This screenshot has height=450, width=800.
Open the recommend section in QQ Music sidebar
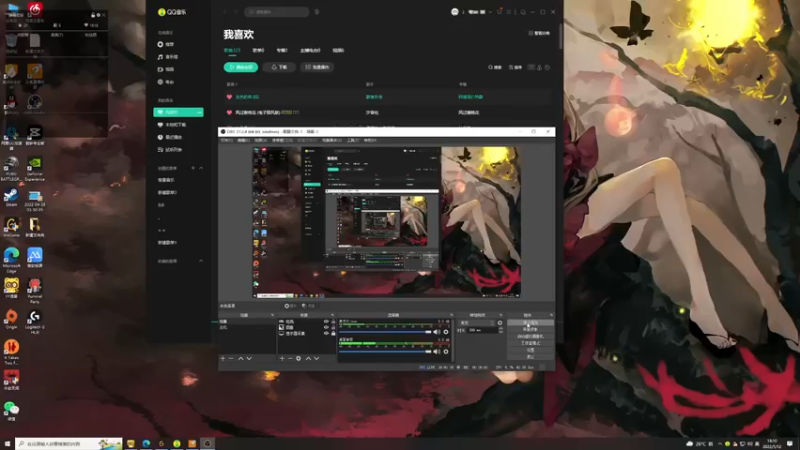point(166,44)
